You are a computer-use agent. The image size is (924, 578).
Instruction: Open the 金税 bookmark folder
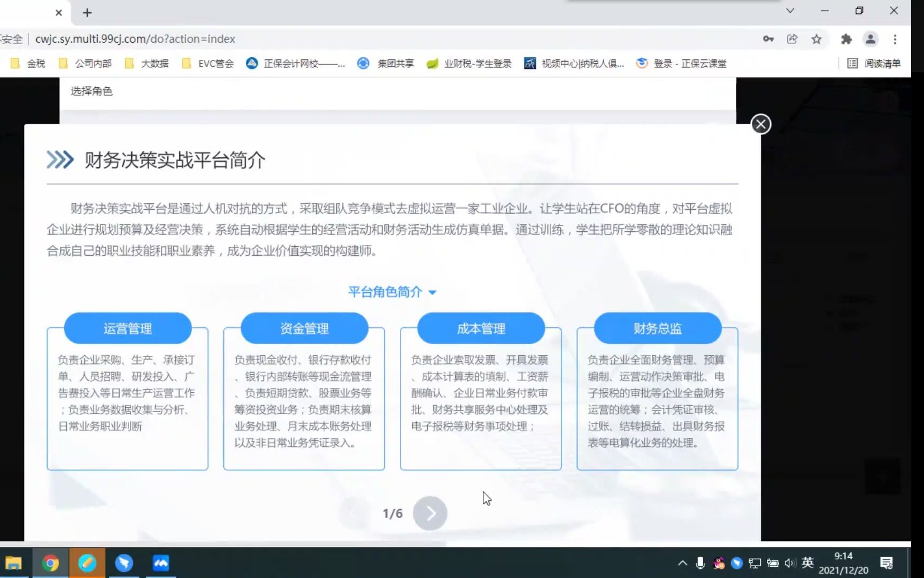[28, 64]
